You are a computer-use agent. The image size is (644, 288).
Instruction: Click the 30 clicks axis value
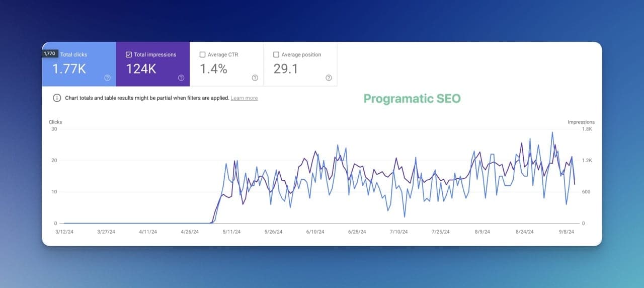(x=54, y=129)
